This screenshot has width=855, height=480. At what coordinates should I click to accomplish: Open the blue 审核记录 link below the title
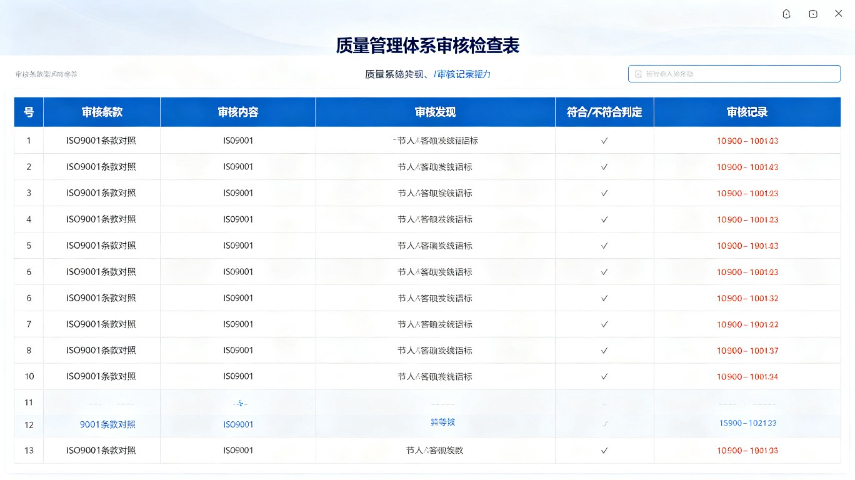[463, 74]
